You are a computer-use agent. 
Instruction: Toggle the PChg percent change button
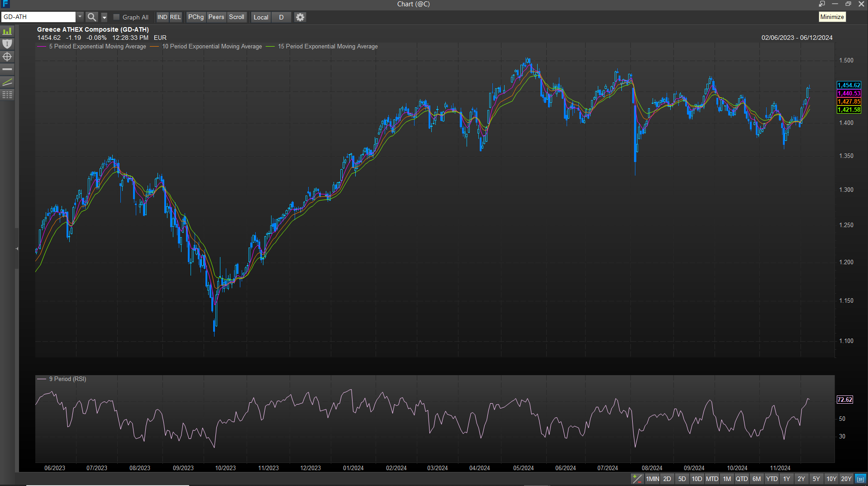[x=196, y=17]
